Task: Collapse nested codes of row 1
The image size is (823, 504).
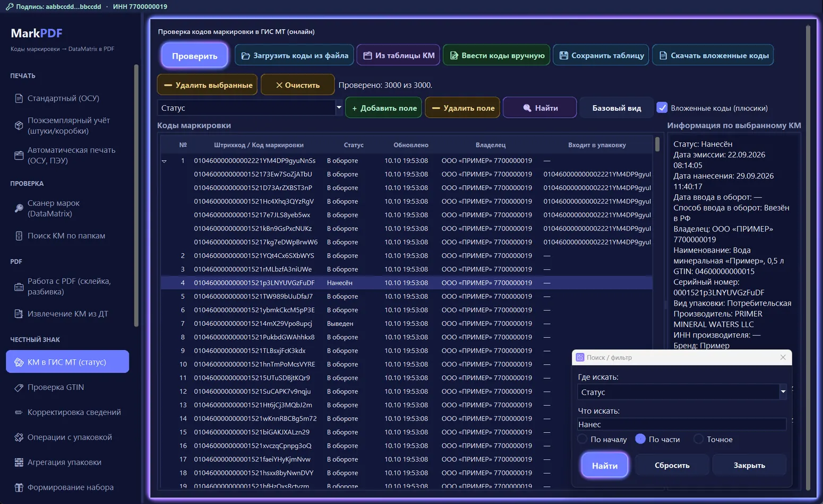Action: [164, 161]
